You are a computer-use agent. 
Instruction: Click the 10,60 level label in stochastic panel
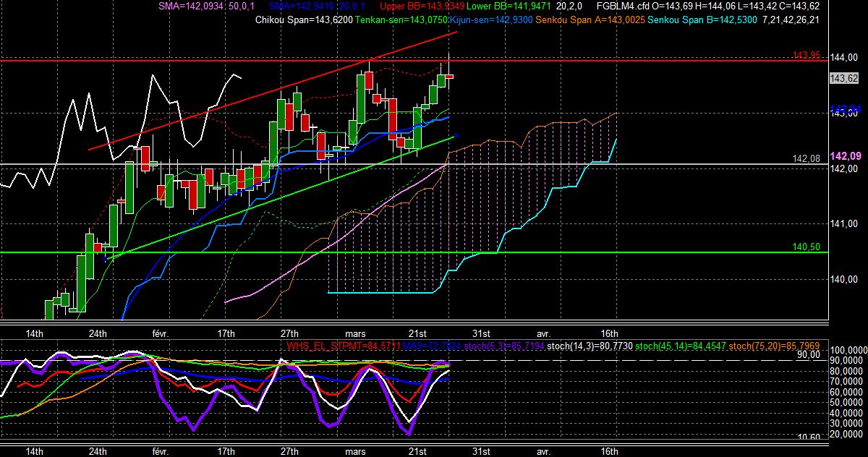click(809, 437)
